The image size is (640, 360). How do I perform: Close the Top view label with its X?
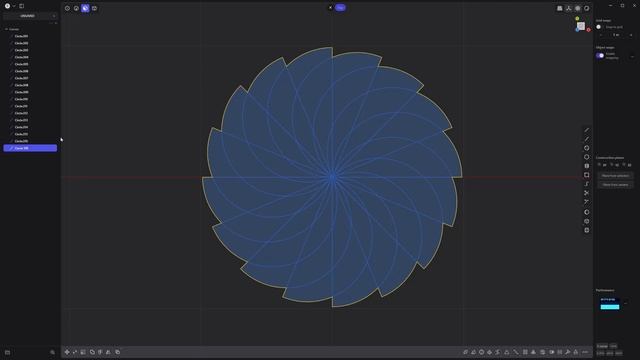330,7
